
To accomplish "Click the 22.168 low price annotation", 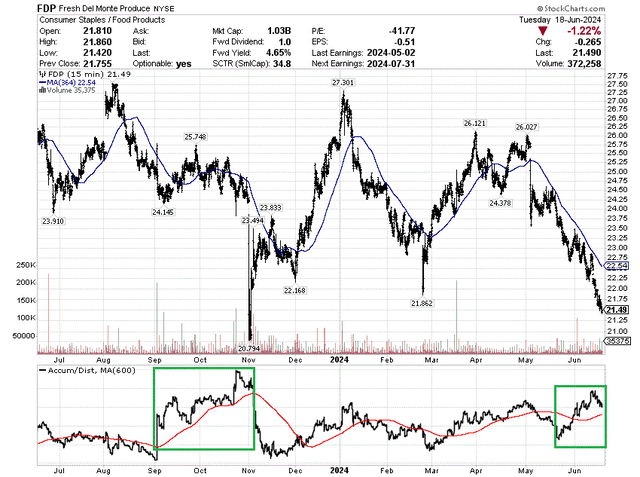I will click(295, 291).
